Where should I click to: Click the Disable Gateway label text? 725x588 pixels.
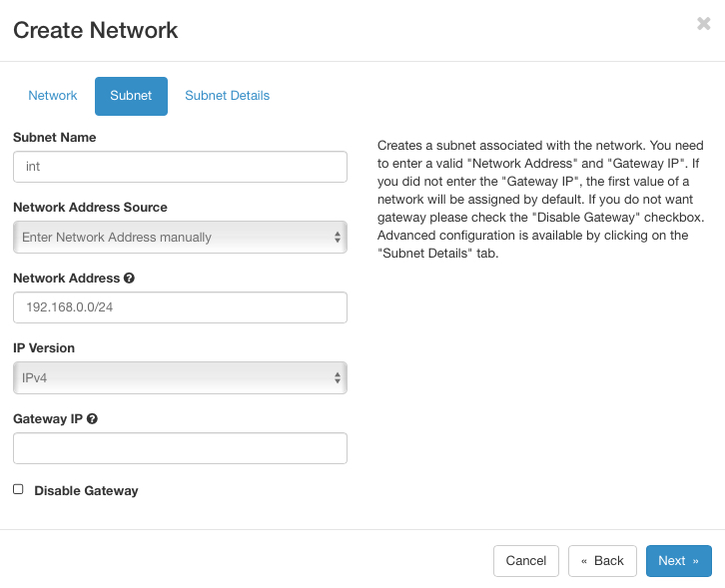click(x=86, y=490)
